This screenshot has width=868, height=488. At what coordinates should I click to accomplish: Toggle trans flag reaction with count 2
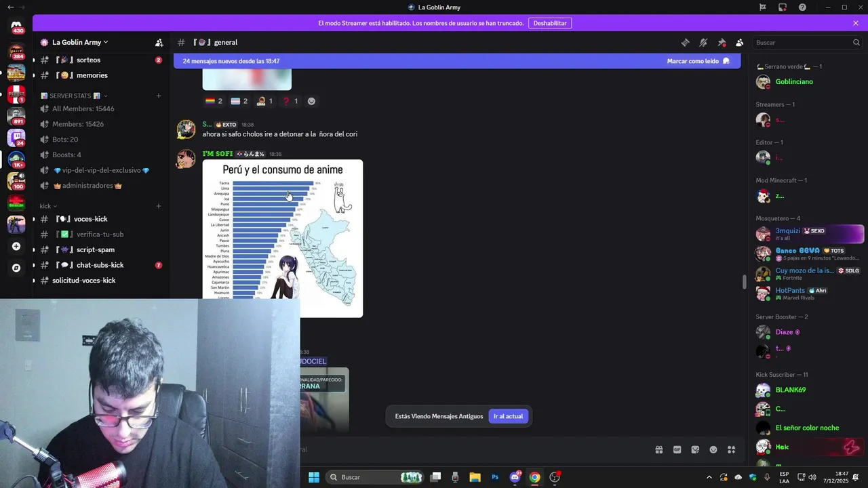tap(239, 101)
